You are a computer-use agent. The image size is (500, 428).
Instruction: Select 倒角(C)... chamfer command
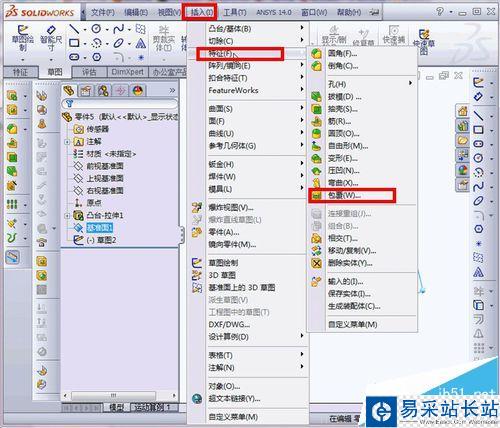(343, 66)
